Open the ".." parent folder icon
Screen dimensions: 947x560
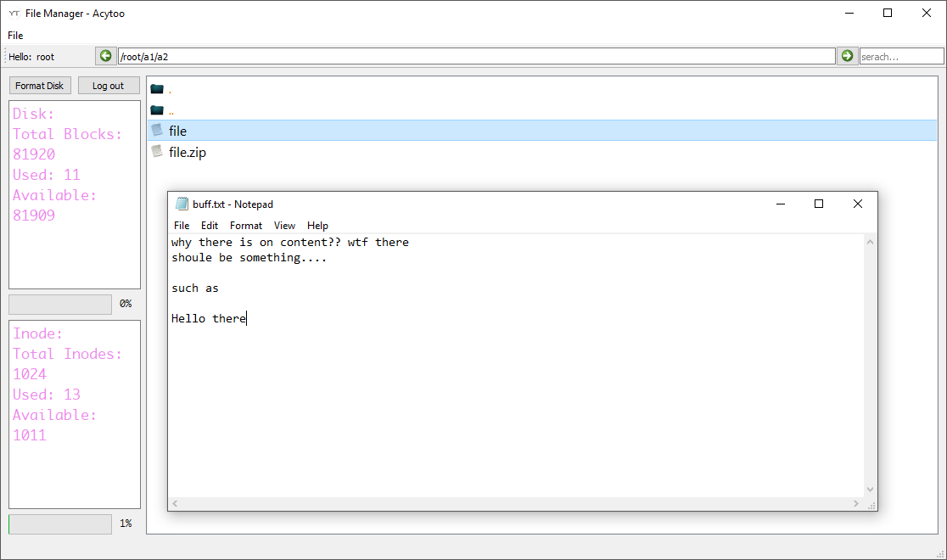point(158,109)
